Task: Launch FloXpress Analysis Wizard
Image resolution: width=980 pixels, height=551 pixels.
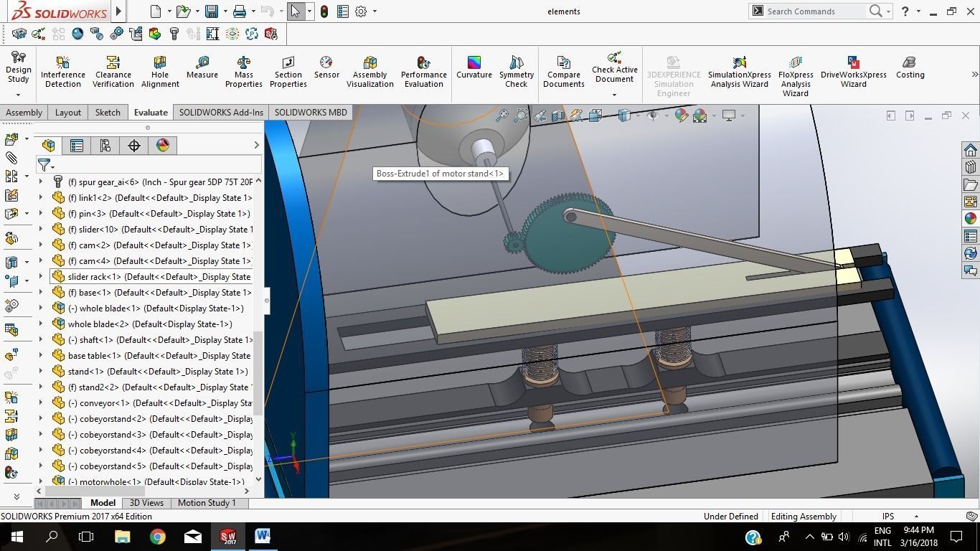Action: (796, 76)
